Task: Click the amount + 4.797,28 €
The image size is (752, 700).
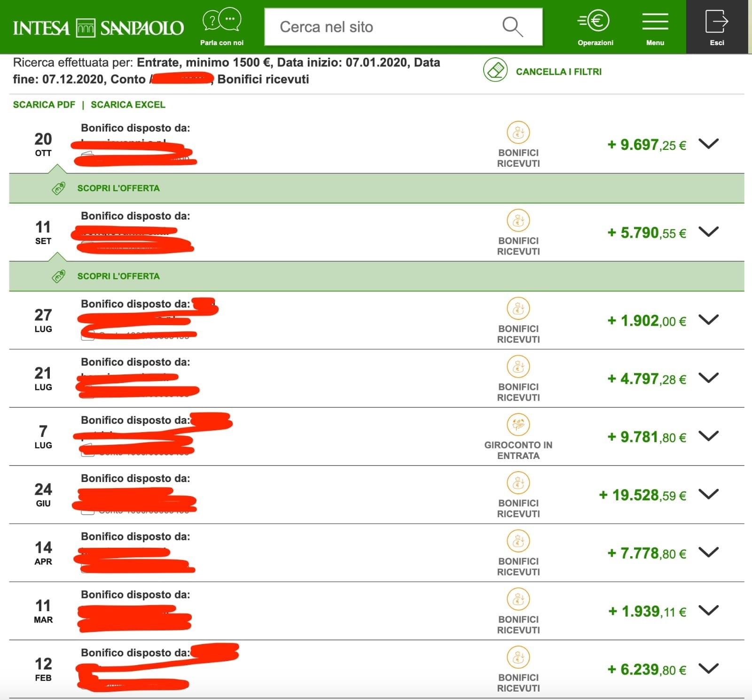Action: point(647,379)
